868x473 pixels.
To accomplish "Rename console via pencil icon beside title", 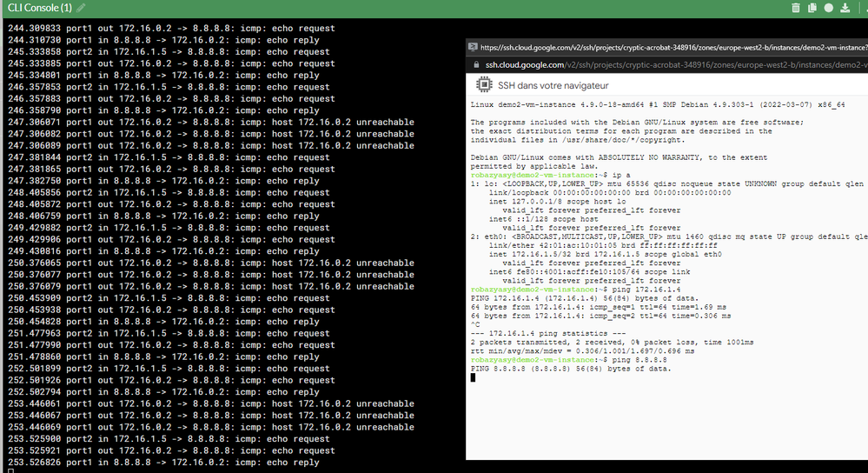I will click(x=81, y=8).
